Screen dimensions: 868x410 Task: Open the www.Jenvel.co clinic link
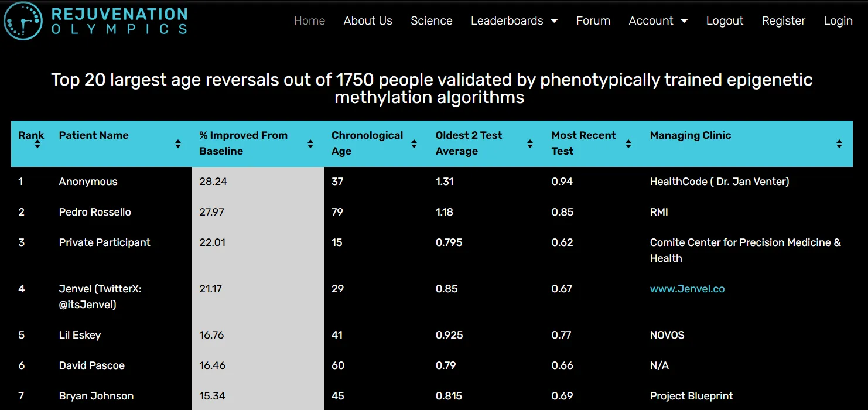point(687,289)
